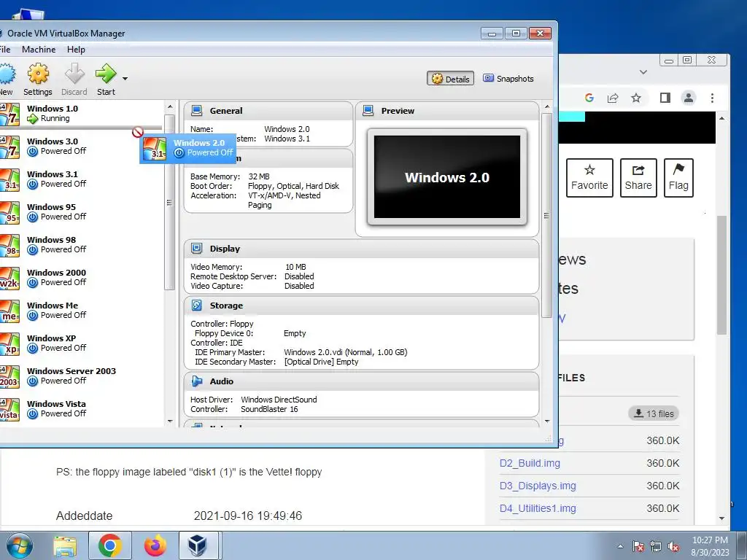Select the Windows 3.0 VM entry
This screenshot has width=747, height=560.
(81, 146)
